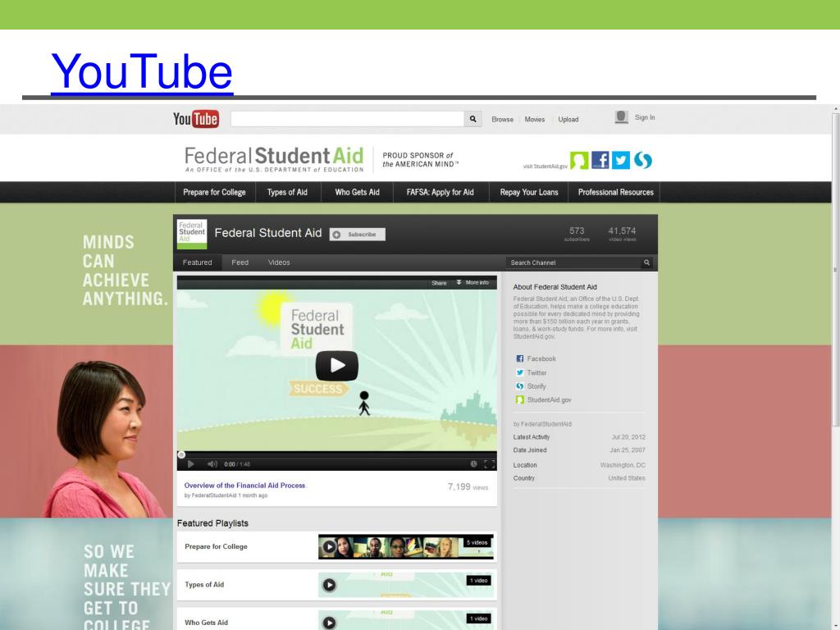840x630 pixels.
Task: Click Twitter icon in About sidebar
Action: 519,373
